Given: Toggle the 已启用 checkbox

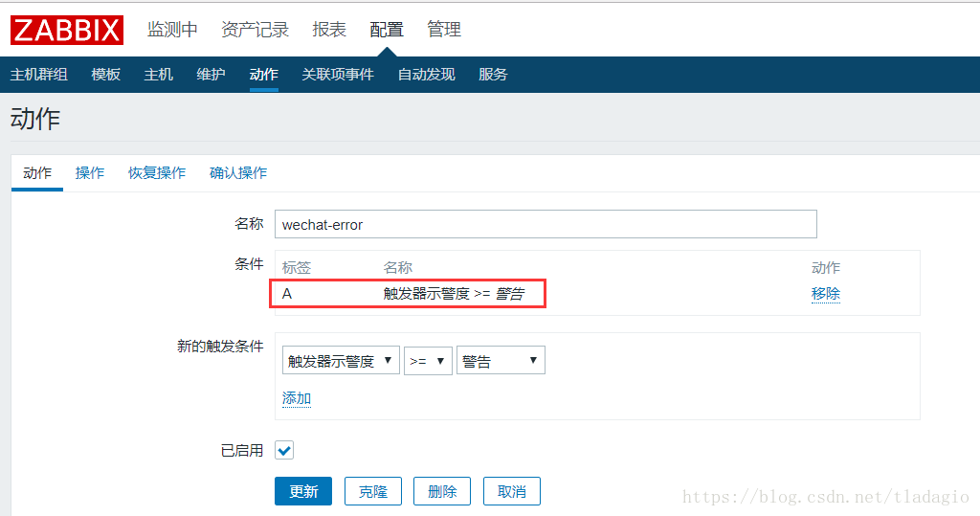Looking at the screenshot, I should [284, 450].
